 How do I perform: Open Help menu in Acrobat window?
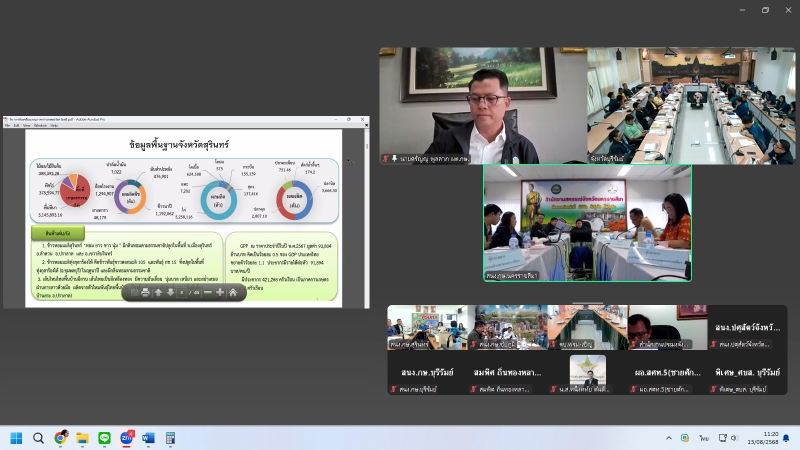54,125
